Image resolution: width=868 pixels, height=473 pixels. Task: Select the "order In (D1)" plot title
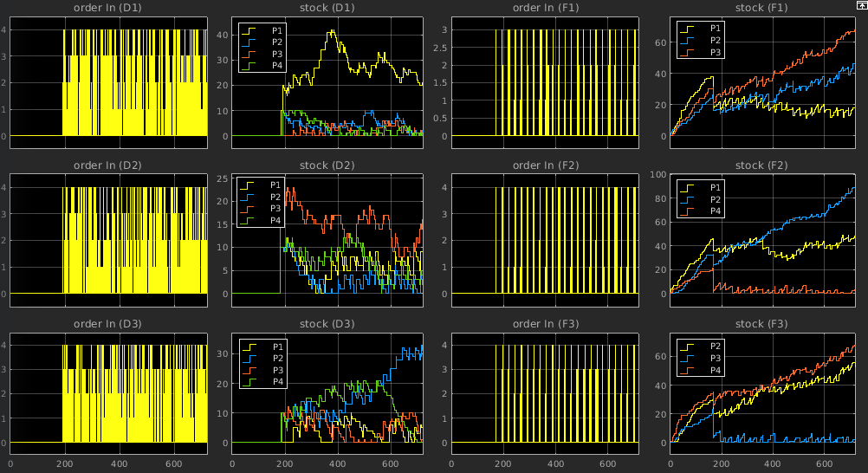[107, 7]
